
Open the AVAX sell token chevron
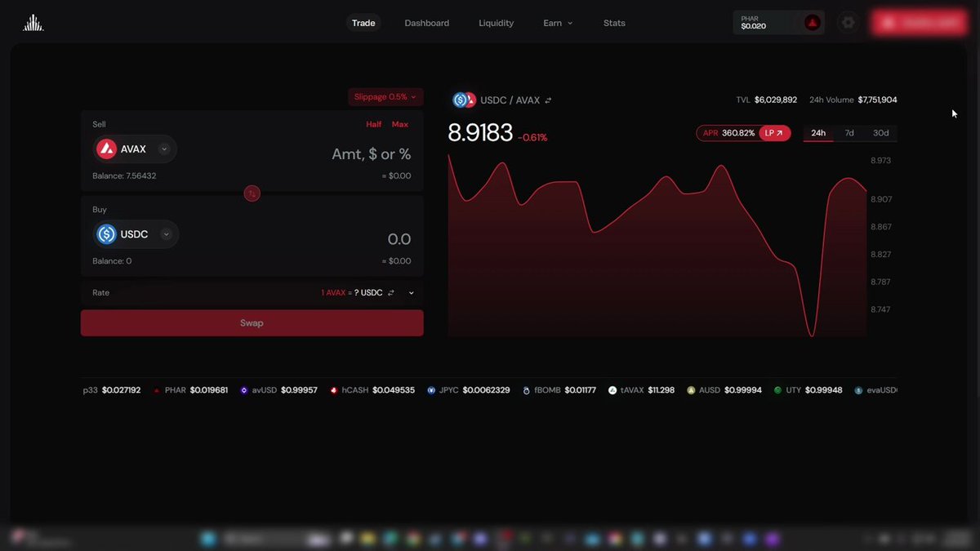[x=164, y=149]
